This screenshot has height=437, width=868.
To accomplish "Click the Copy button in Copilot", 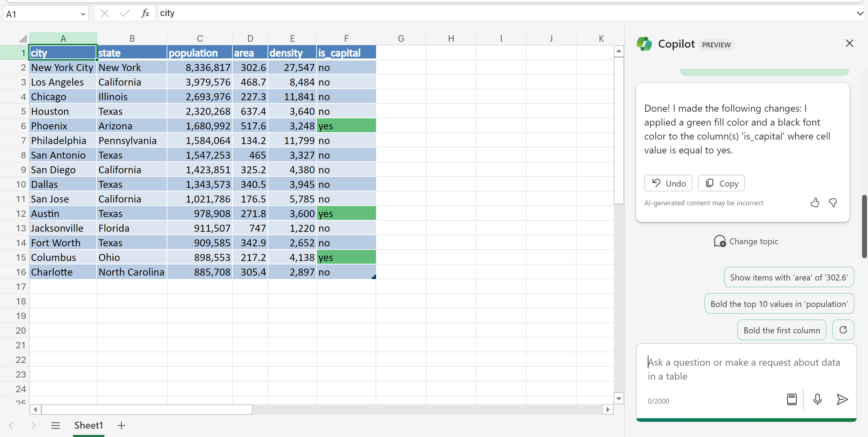I will [x=721, y=183].
